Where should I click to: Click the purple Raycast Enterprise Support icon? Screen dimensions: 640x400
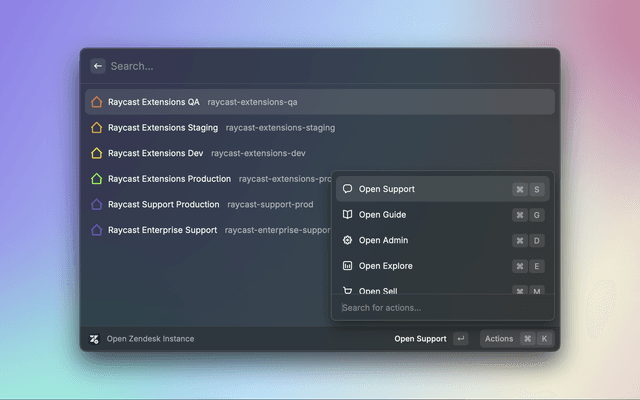[x=96, y=230]
